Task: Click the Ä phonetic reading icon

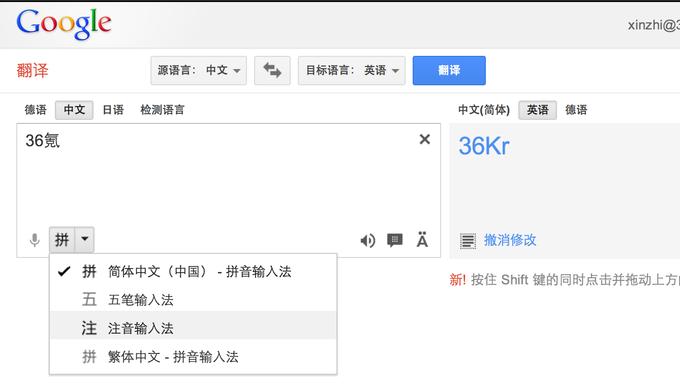Action: [422, 239]
